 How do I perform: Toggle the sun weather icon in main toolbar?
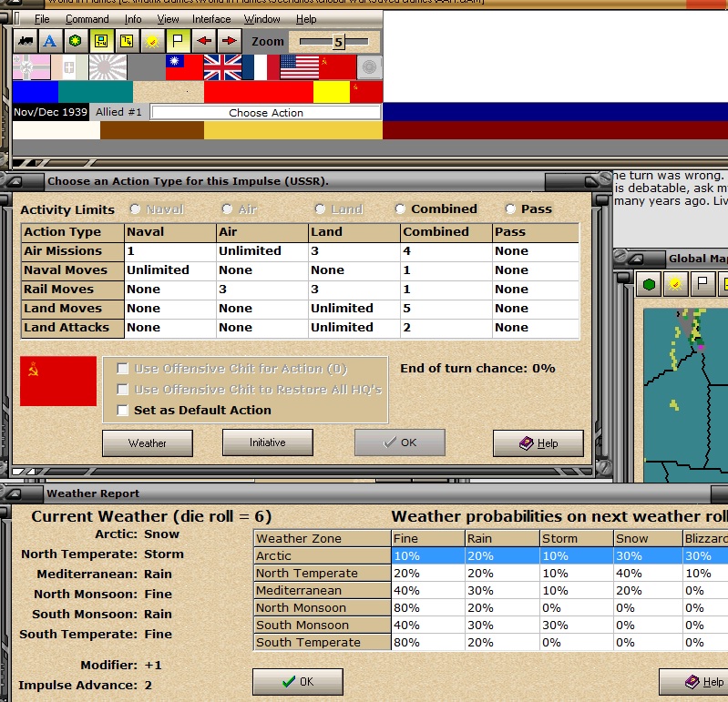[x=152, y=41]
